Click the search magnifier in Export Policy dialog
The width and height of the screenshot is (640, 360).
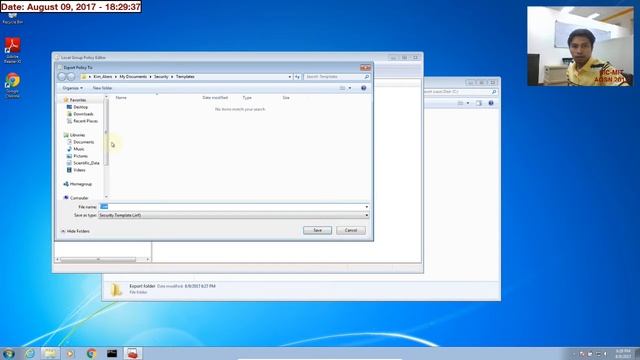367,77
